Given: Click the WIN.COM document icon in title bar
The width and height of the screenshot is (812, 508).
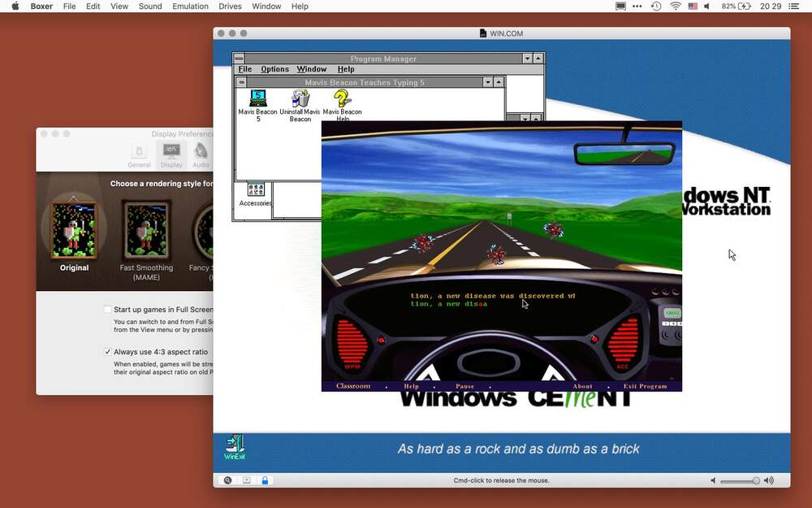Looking at the screenshot, I should [483, 33].
